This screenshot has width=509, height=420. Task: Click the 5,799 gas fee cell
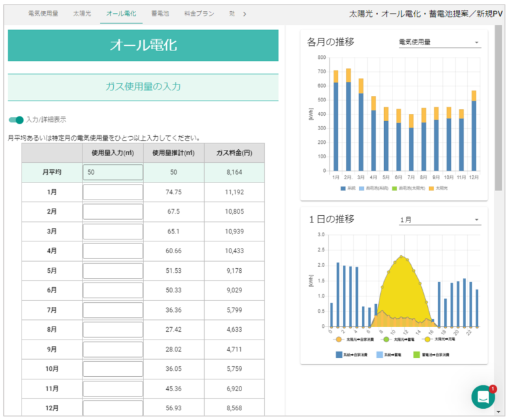[x=234, y=310]
